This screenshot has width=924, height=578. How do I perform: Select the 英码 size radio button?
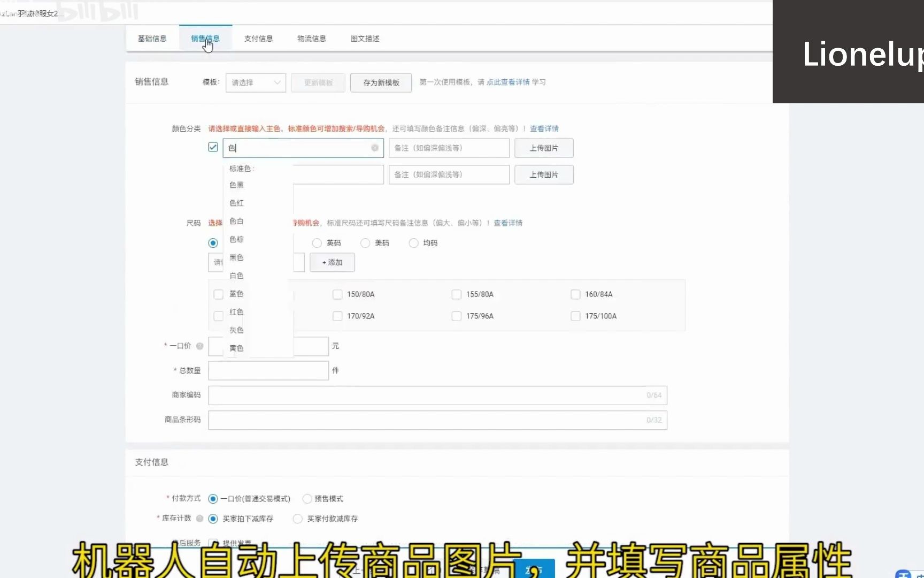[x=317, y=243]
